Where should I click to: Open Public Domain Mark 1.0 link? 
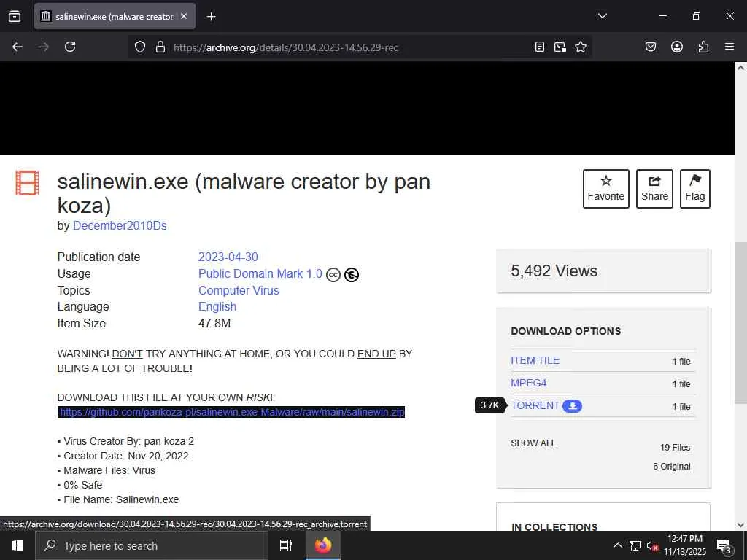tap(260, 274)
